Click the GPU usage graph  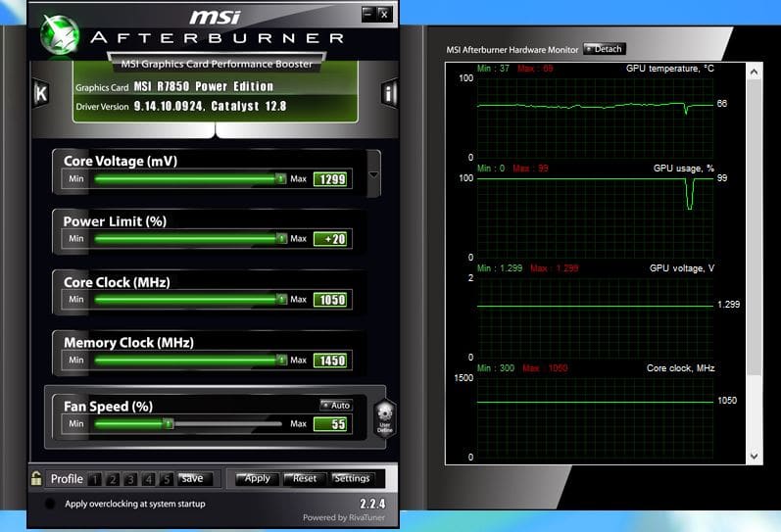(595, 218)
